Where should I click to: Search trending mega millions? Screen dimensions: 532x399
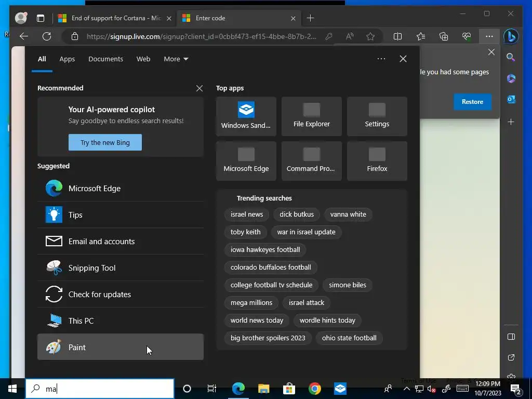click(x=251, y=303)
